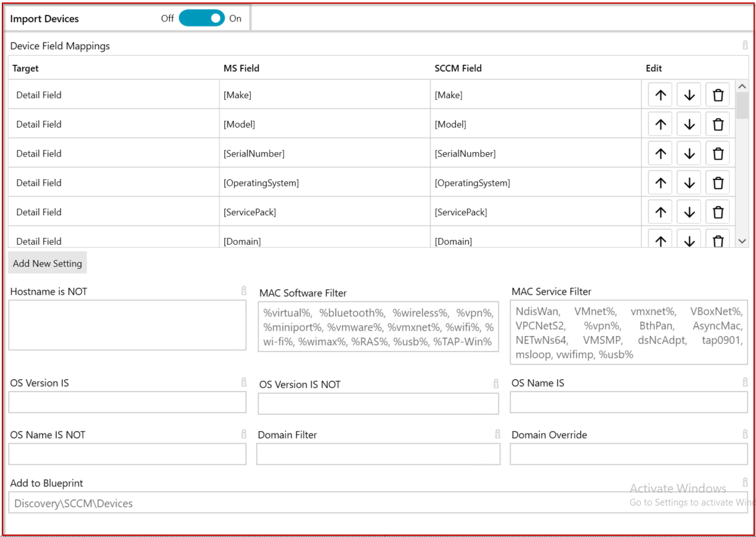Click inside the MAC Service Filter box
Screen dimensions: 756x537
click(x=629, y=333)
